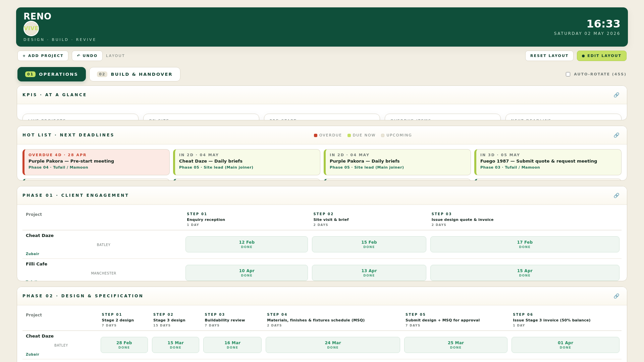Click the 15 Mar Stage 3 design cell
This screenshot has width=644, height=362.
(x=175, y=345)
